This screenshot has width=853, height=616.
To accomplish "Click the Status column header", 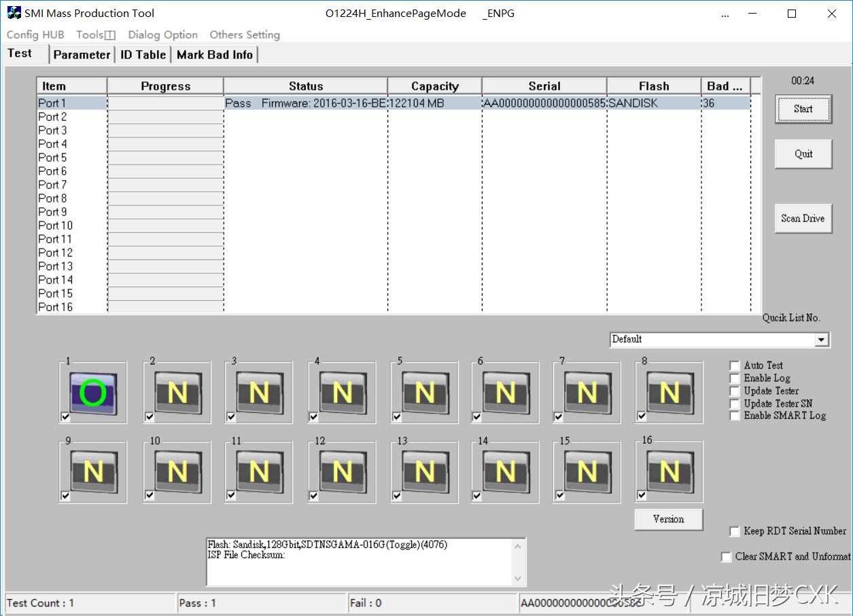I will (306, 86).
